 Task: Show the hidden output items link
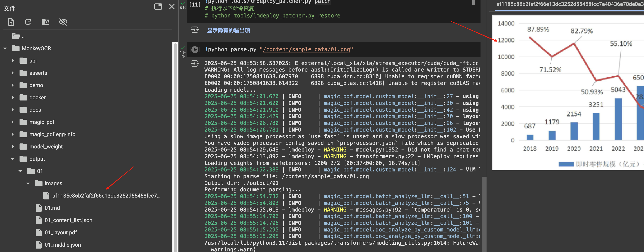[x=228, y=30]
